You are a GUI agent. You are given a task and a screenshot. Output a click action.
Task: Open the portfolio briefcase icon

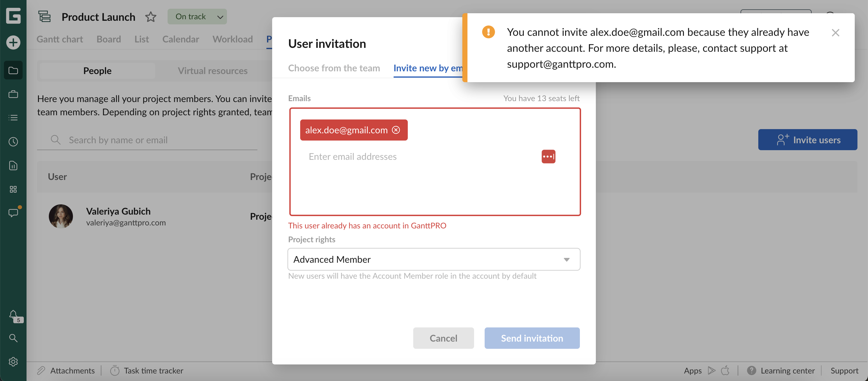(x=13, y=94)
